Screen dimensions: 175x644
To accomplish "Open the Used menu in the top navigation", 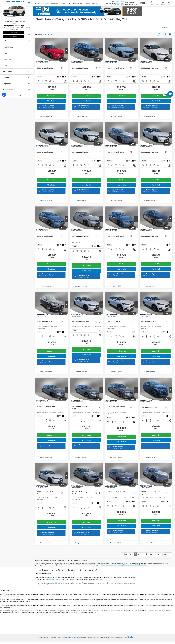I will coord(42,3).
